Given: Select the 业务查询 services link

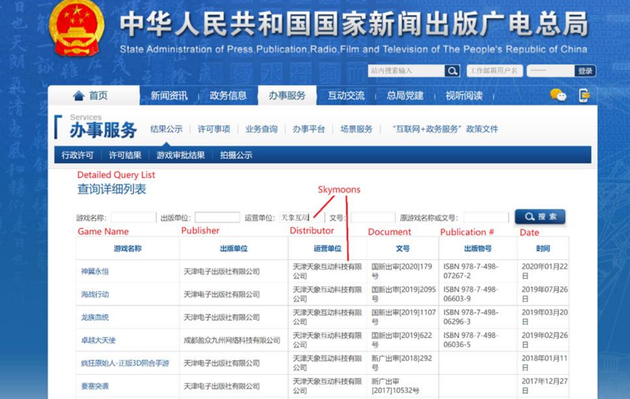Looking at the screenshot, I should [x=261, y=129].
